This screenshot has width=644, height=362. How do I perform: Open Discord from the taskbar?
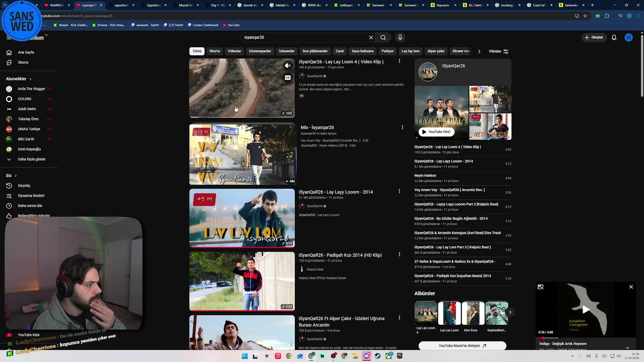tap(366, 356)
